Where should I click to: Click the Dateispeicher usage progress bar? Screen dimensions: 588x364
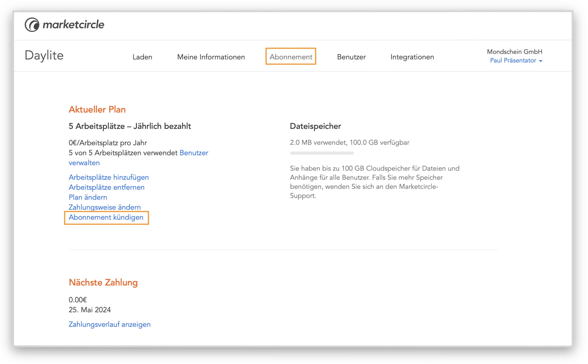click(322, 153)
